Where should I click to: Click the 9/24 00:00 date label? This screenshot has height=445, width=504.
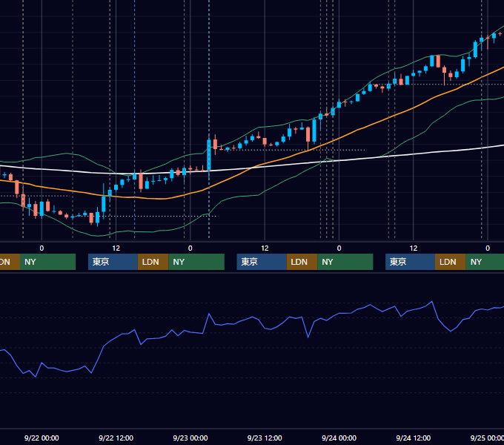[339, 438]
